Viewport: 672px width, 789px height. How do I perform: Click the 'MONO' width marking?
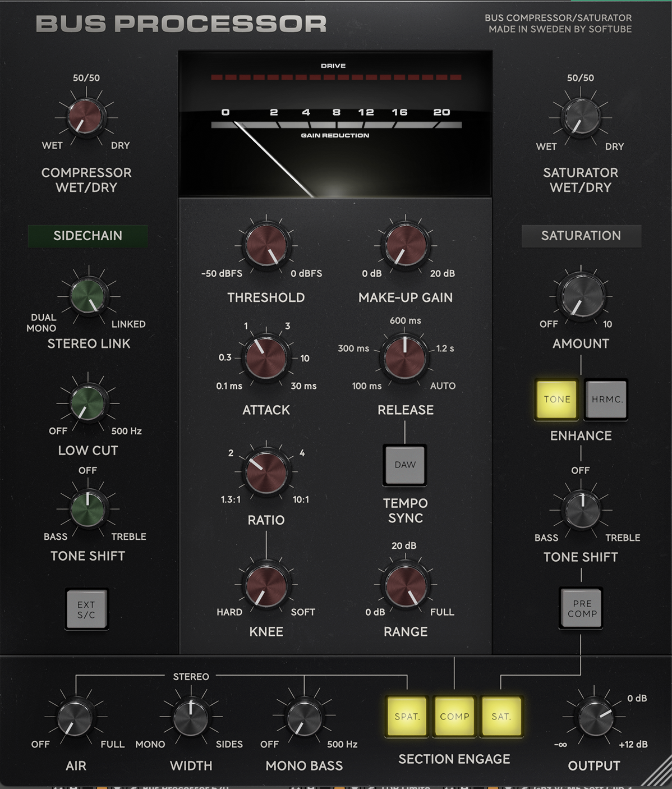pyautogui.click(x=150, y=744)
